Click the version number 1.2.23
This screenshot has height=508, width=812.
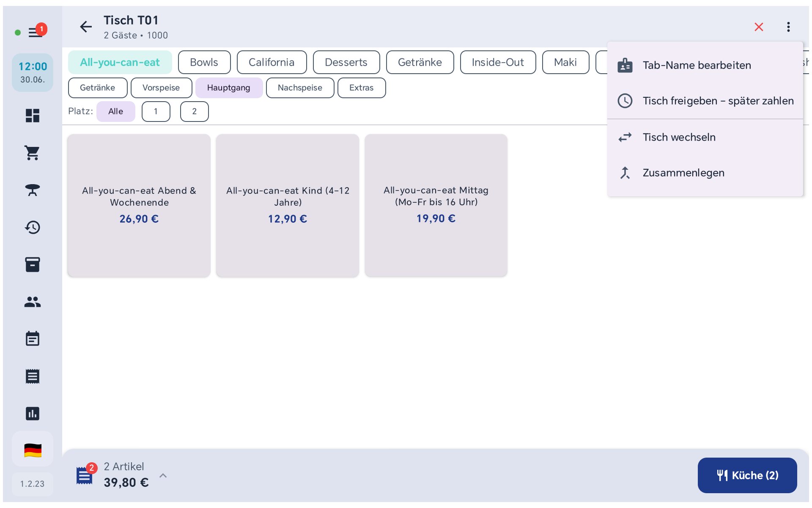pos(33,484)
